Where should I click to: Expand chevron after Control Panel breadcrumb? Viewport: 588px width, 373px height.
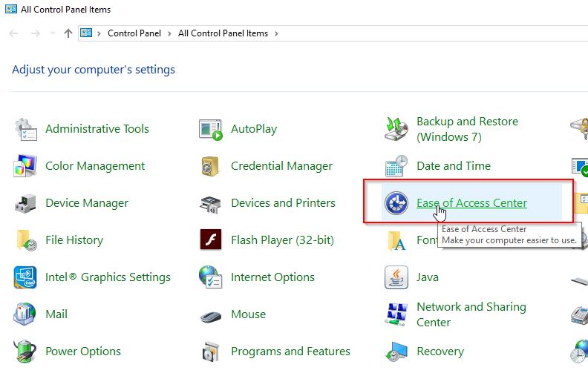pos(169,33)
